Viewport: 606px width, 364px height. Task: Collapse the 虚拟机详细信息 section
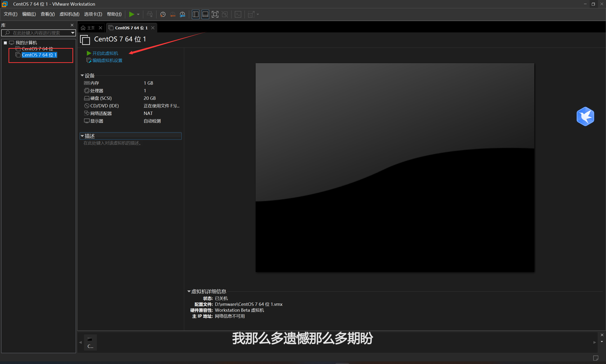pos(189,291)
